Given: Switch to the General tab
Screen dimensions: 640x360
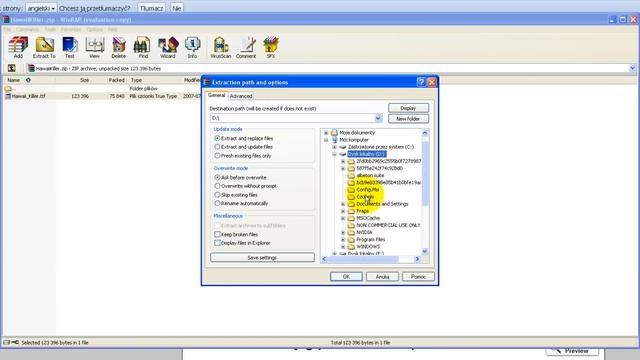Looking at the screenshot, I should pos(216,95).
